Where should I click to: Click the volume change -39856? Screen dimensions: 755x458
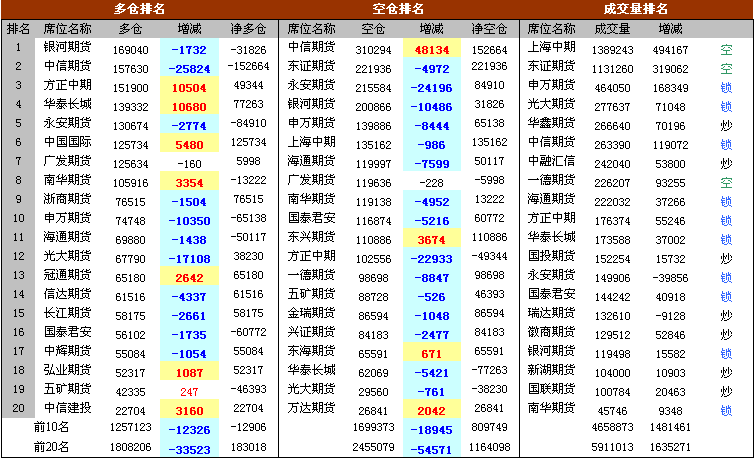[x=670, y=278]
